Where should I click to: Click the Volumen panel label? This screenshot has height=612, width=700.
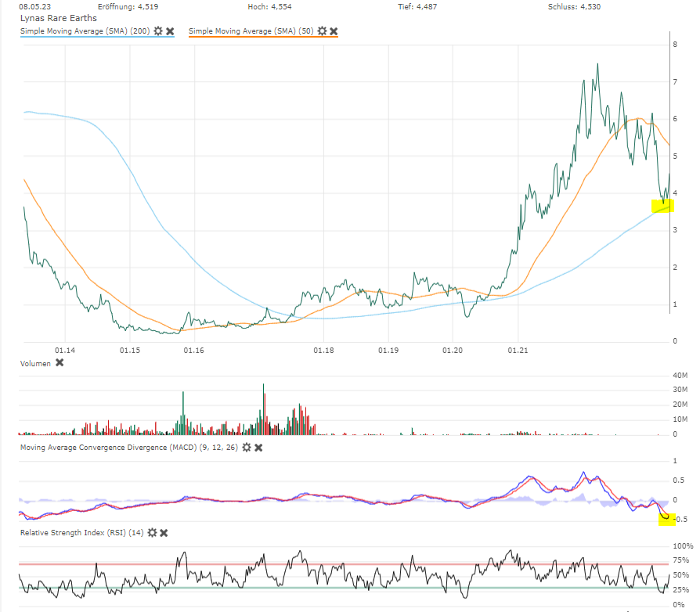35,363
